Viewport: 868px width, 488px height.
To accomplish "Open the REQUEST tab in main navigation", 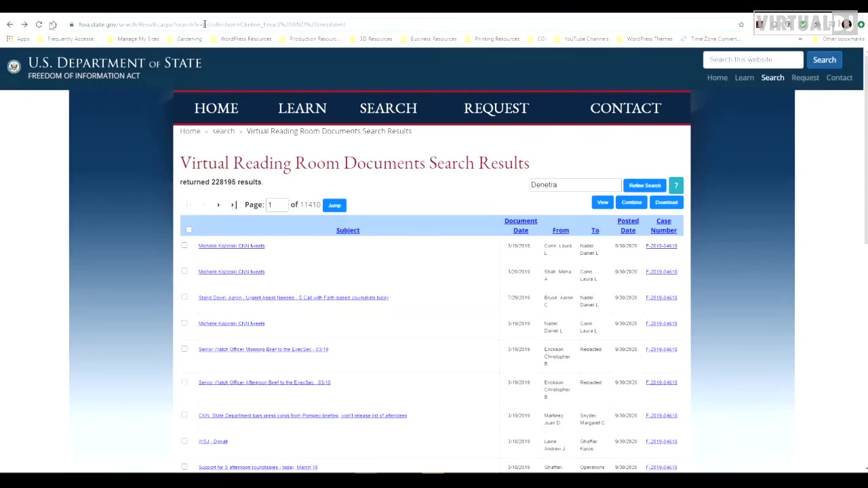I will (x=496, y=108).
